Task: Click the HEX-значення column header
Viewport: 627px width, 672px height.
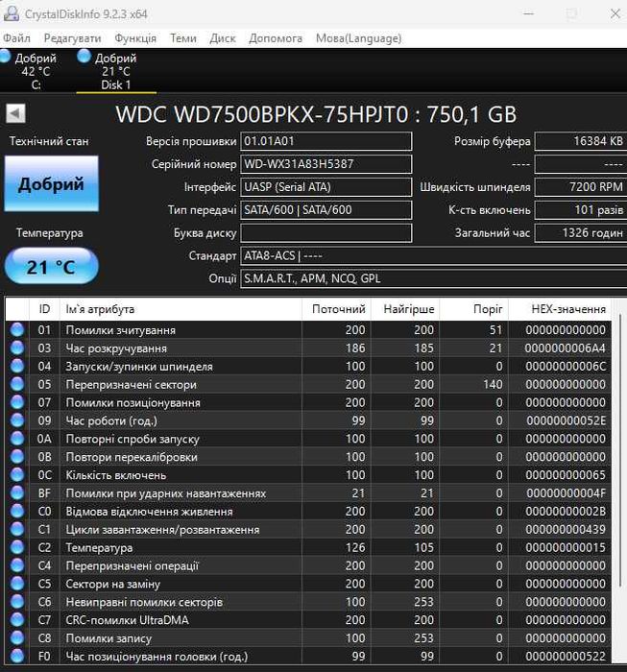Action: (560, 309)
